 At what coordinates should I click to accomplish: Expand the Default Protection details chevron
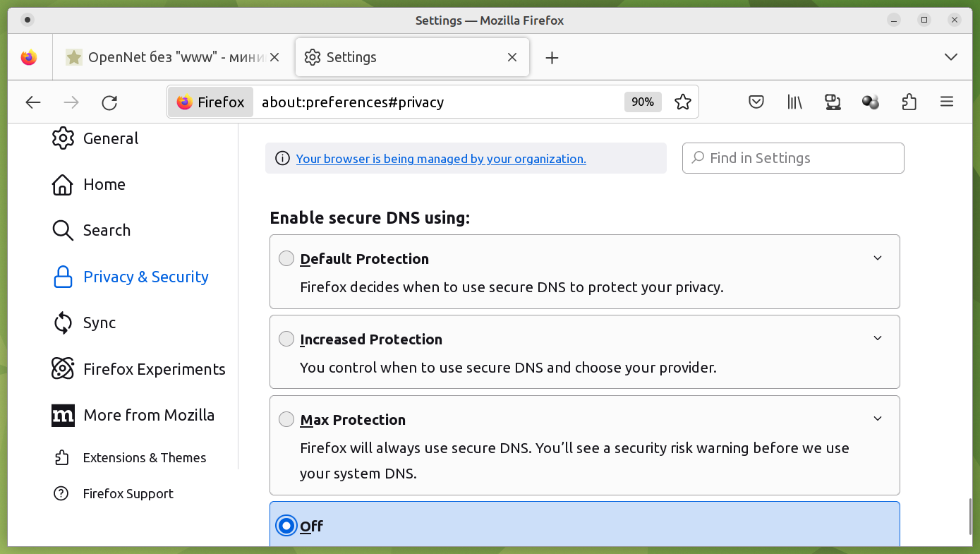point(878,258)
